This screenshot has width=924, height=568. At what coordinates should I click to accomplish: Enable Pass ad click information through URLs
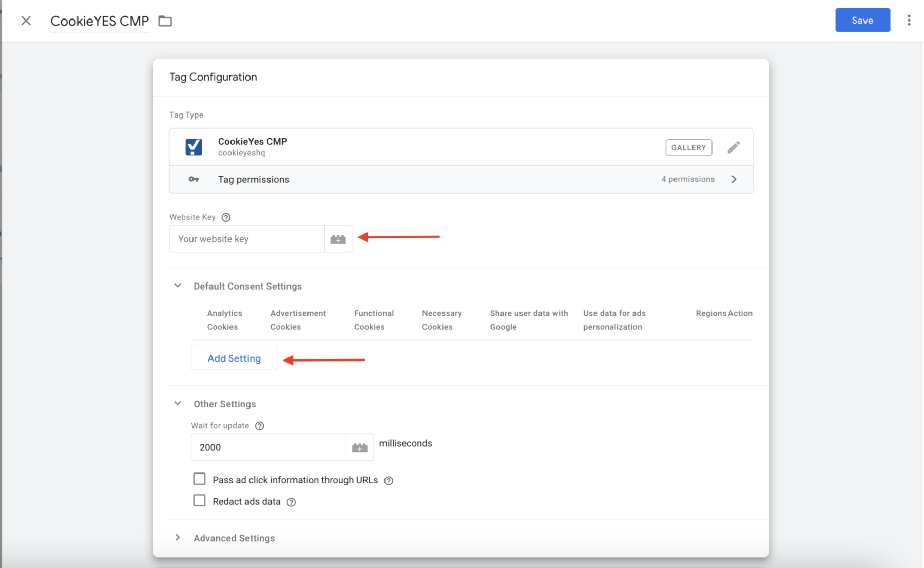199,479
